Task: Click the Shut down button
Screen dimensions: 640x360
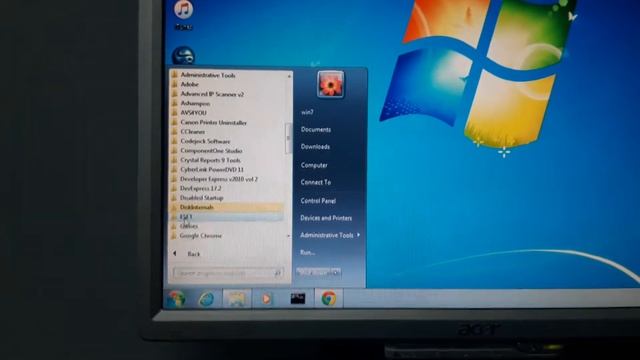Action: pos(313,272)
